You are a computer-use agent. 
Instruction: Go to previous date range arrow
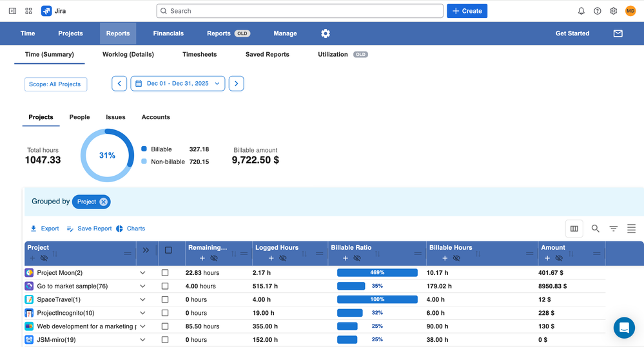119,84
